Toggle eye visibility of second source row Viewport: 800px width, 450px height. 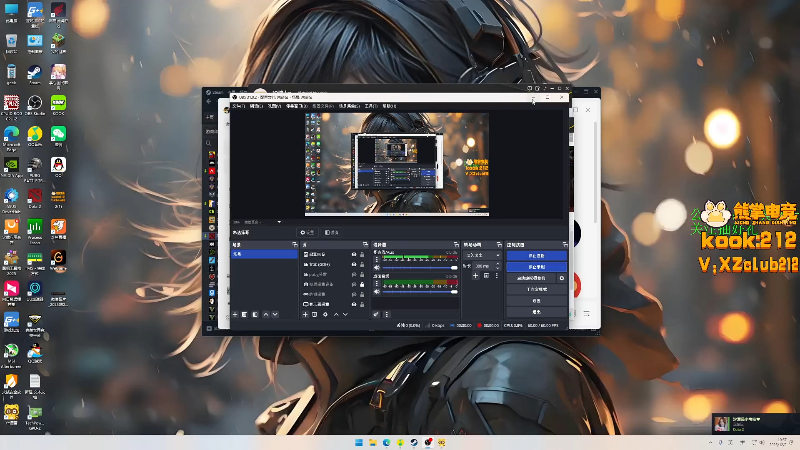tap(354, 264)
